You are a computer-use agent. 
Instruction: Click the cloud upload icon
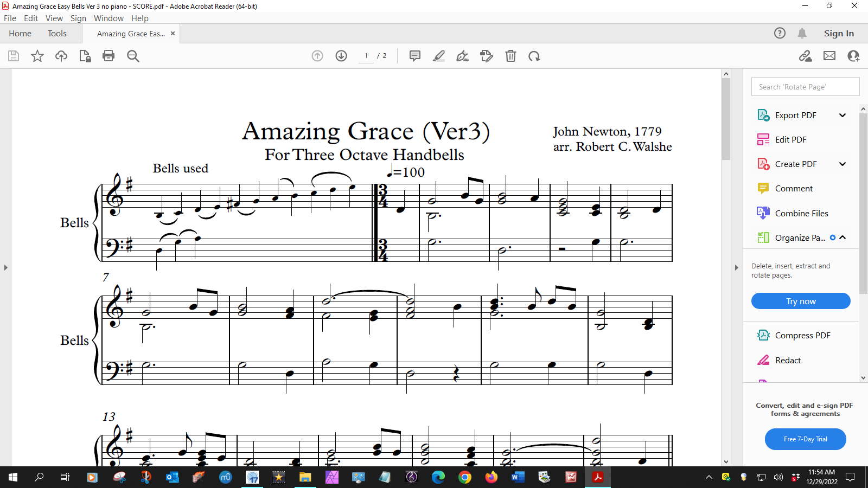pos(61,56)
